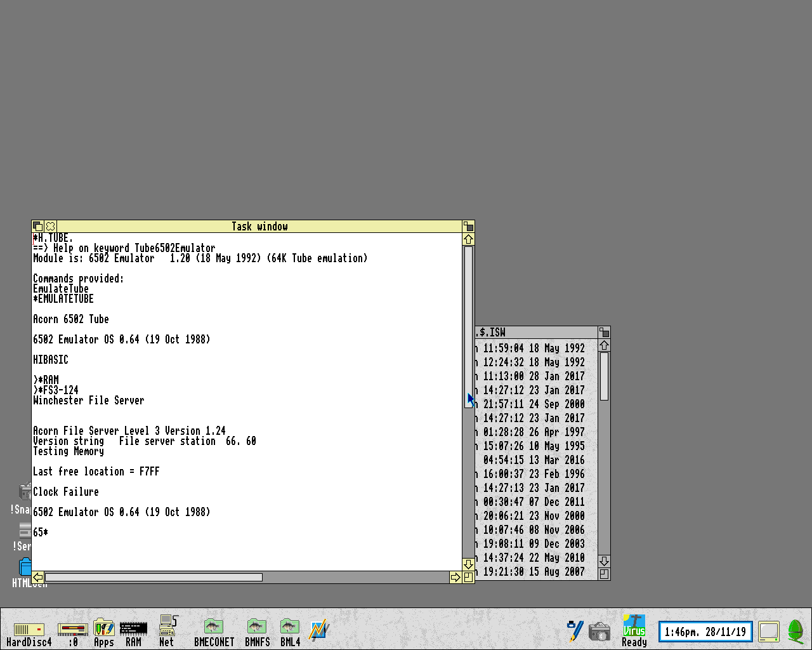Click the Virus Ready scanner icon
Screen dimensions: 812x650
coord(634,625)
